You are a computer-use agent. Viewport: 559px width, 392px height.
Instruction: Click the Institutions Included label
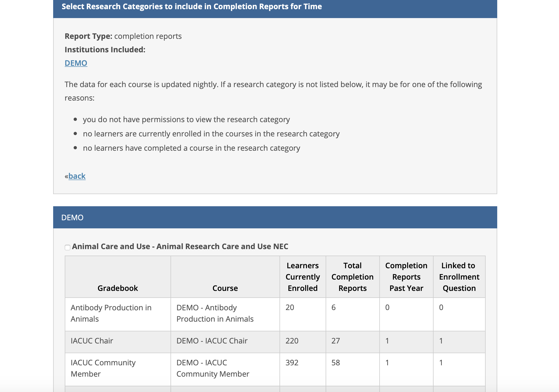pos(105,50)
